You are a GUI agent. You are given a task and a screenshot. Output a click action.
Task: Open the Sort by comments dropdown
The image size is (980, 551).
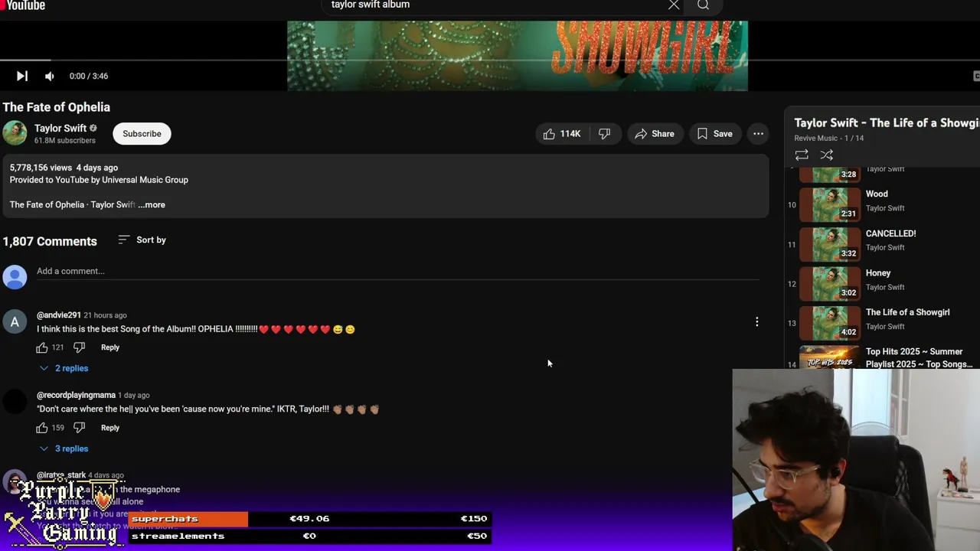(142, 240)
